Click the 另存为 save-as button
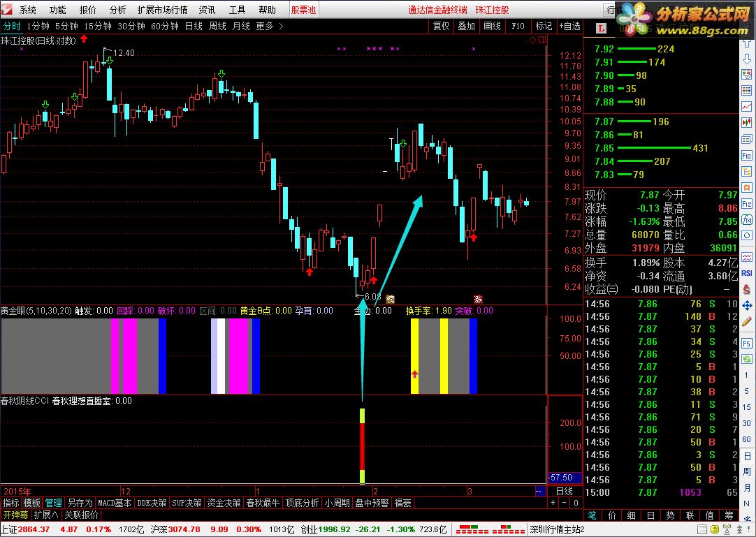This screenshot has width=756, height=537. coord(80,503)
